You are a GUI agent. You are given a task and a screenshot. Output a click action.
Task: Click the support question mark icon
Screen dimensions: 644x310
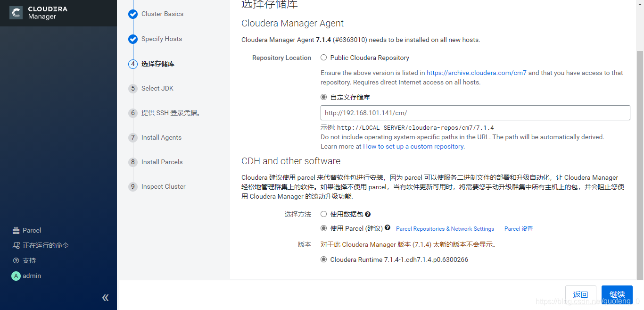point(16,260)
